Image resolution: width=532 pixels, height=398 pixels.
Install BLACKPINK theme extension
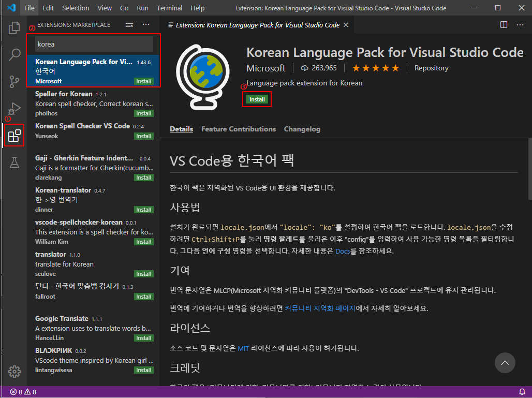click(x=143, y=370)
